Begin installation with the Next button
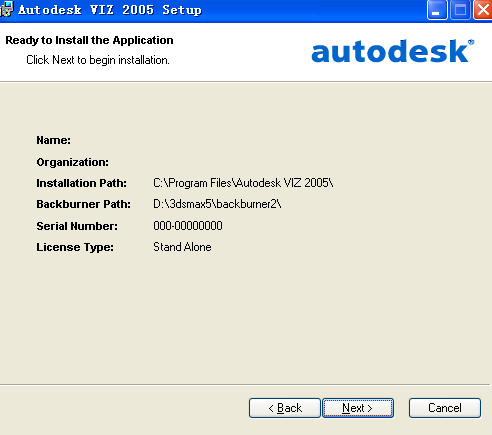This screenshot has height=435, width=492. click(x=358, y=408)
